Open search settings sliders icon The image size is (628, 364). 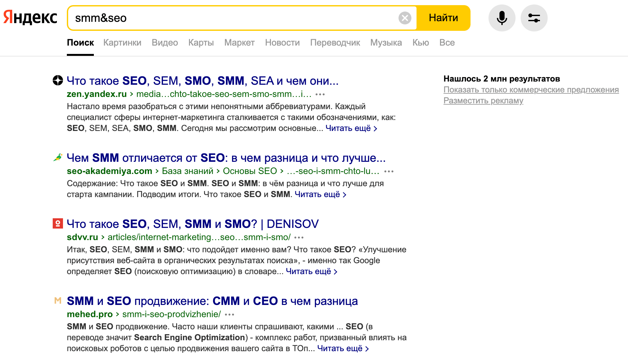534,18
